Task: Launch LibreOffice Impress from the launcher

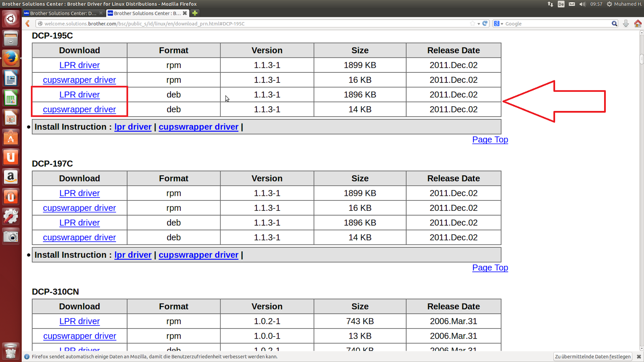Action: 11,118
